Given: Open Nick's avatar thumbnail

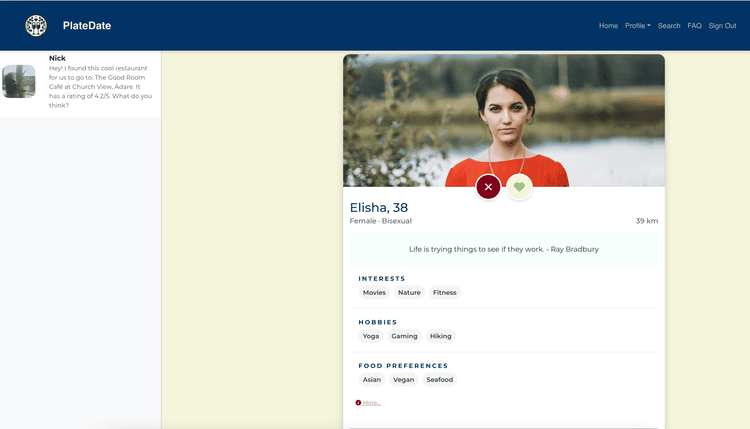Looking at the screenshot, I should tap(19, 82).
